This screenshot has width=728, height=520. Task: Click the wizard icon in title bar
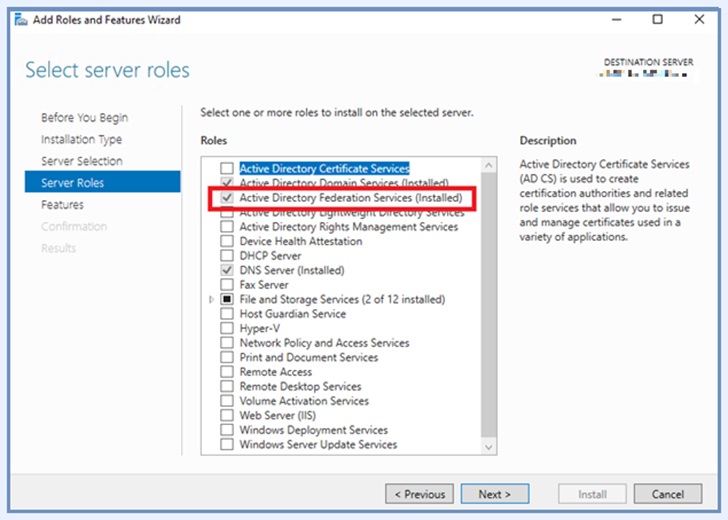(21, 20)
